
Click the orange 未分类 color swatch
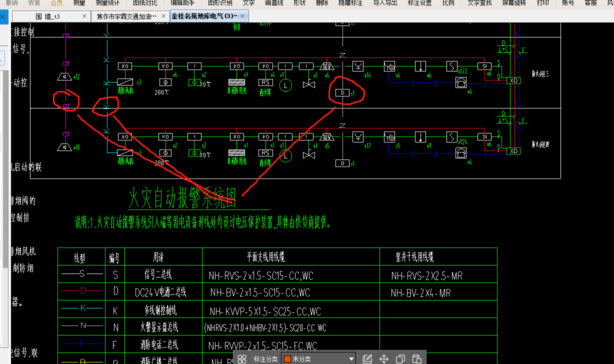[x=287, y=358]
